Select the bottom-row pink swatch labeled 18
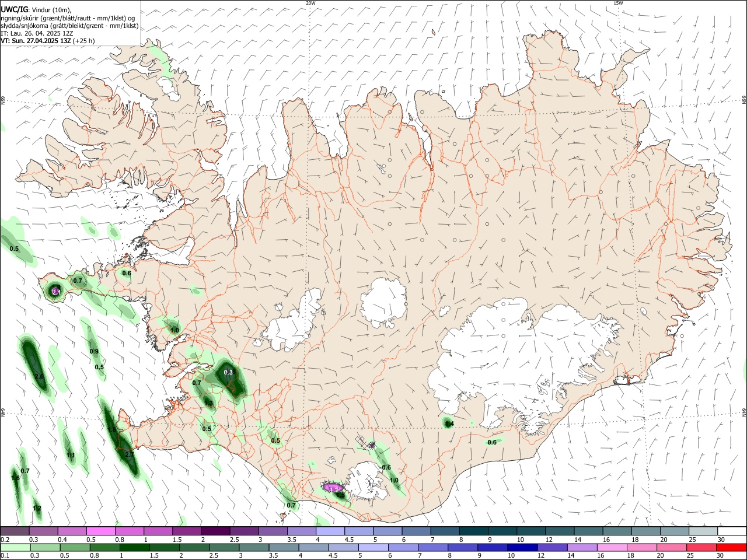This screenshot has height=560, width=747. [x=641, y=547]
